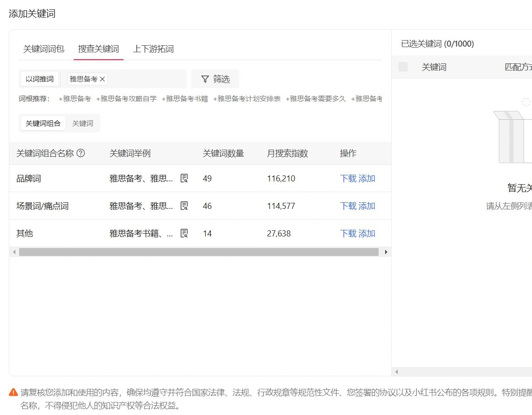532x415 pixels.
Task: Open the 筛选 filter funnel
Action: pyautogui.click(x=215, y=78)
